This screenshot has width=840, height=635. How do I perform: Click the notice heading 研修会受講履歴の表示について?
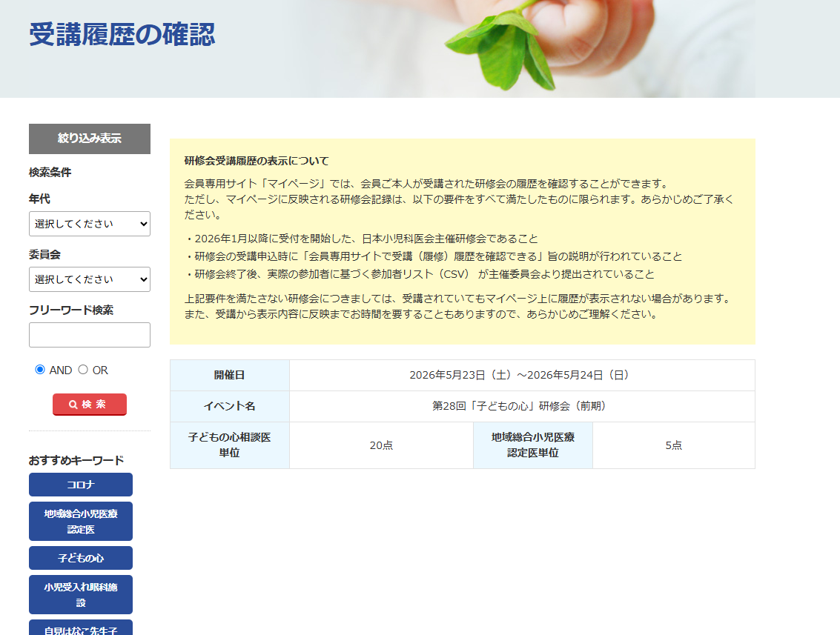257,161
